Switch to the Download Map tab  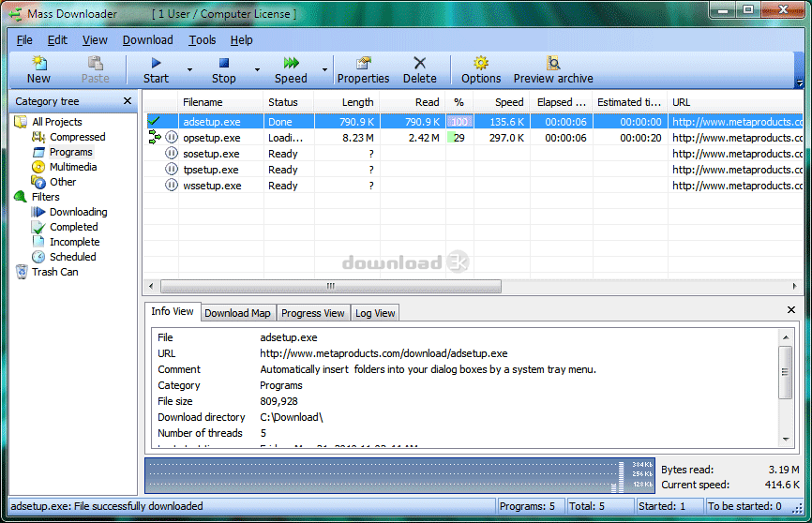pos(238,313)
